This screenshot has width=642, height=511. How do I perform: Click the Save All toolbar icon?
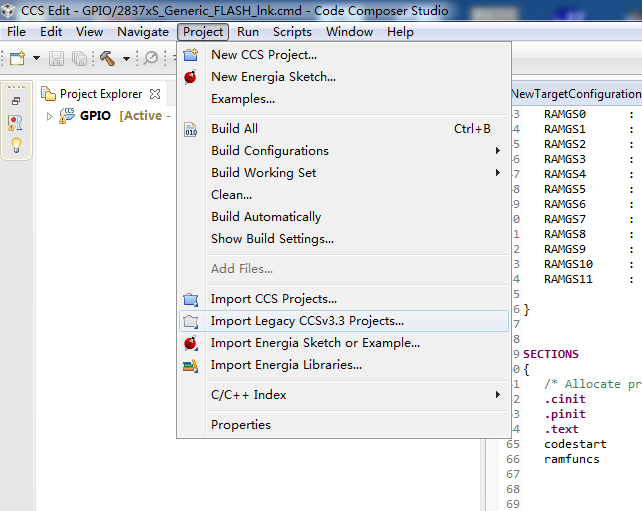pos(79,59)
